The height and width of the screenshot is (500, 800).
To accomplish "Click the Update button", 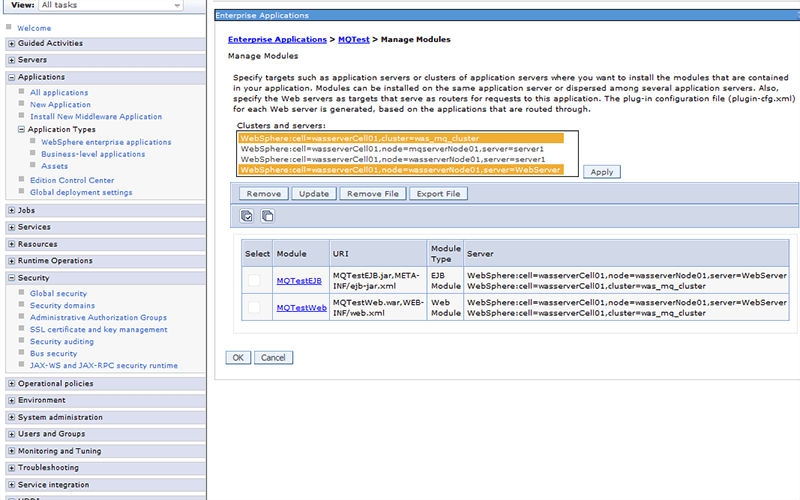I will tap(314, 194).
